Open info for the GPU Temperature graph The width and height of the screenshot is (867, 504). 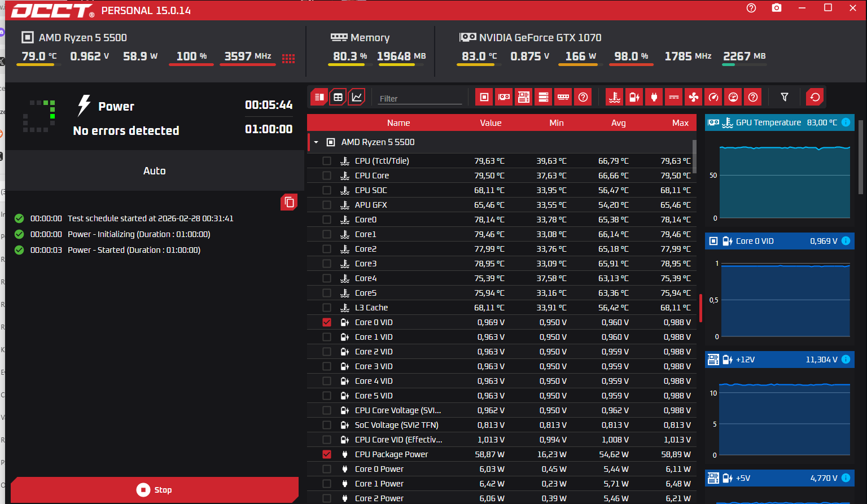point(846,122)
